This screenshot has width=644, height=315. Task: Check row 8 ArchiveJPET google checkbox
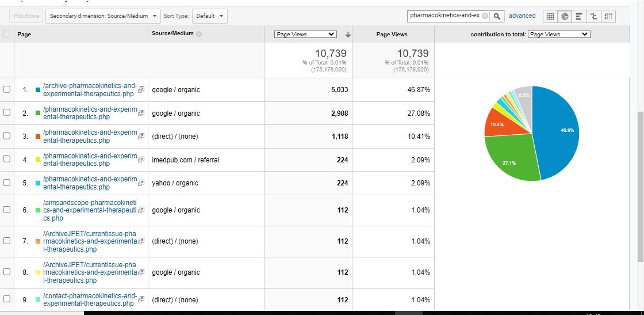tap(6, 272)
